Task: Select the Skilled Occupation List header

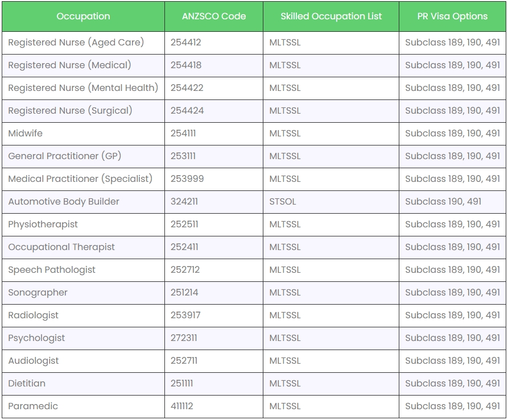Action: coord(331,16)
